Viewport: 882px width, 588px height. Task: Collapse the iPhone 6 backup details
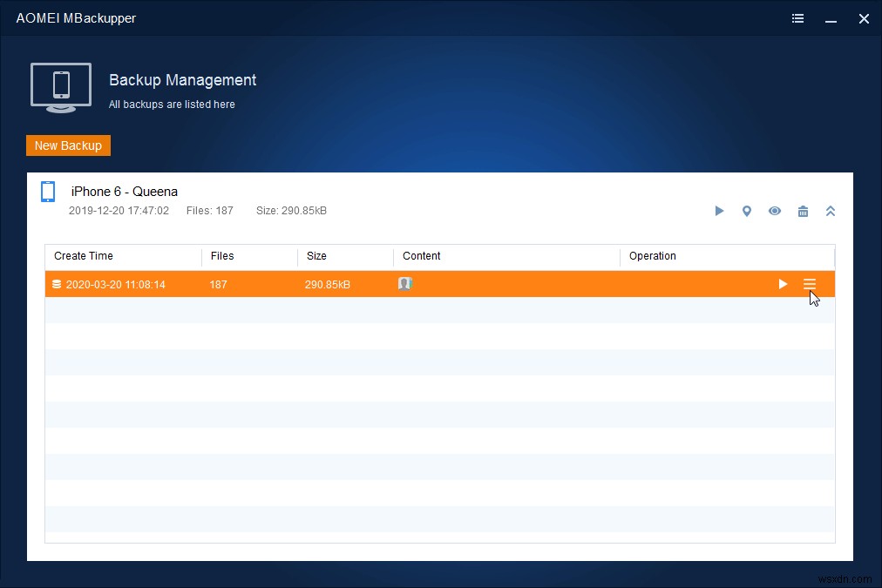[830, 211]
